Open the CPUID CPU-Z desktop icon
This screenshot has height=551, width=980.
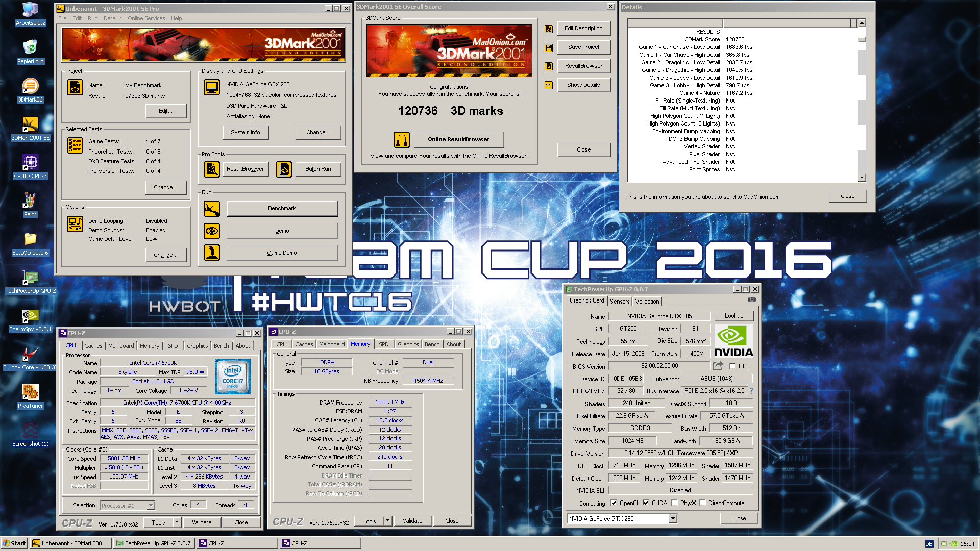pos(30,166)
